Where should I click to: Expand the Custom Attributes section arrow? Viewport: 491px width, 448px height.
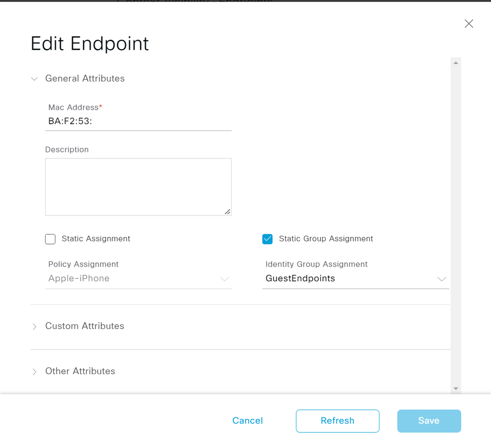point(34,327)
